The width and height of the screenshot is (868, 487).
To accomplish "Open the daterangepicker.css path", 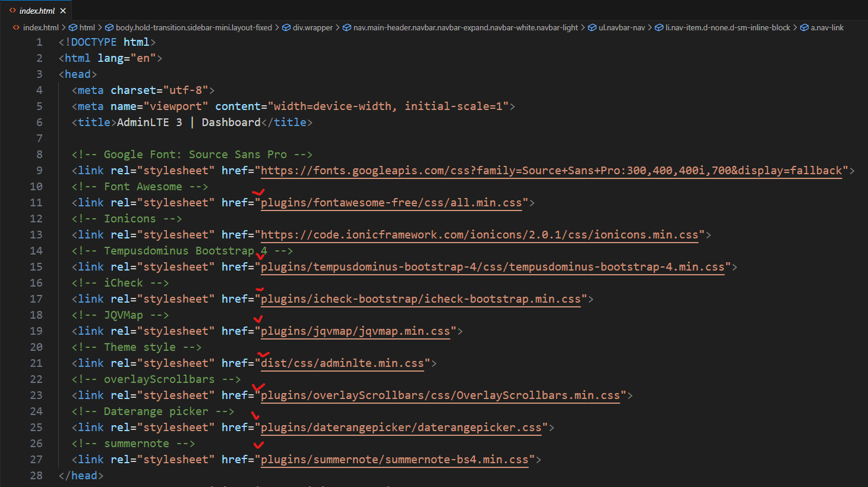I will tap(401, 428).
